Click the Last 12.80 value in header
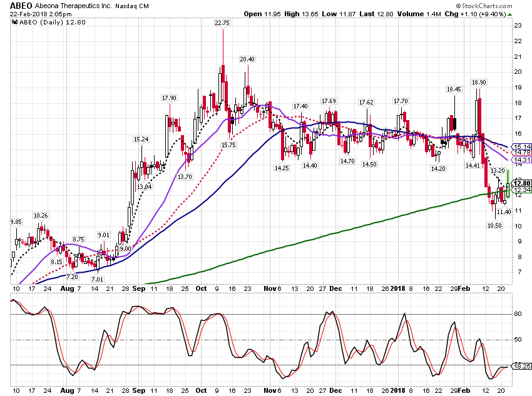 tap(376, 14)
